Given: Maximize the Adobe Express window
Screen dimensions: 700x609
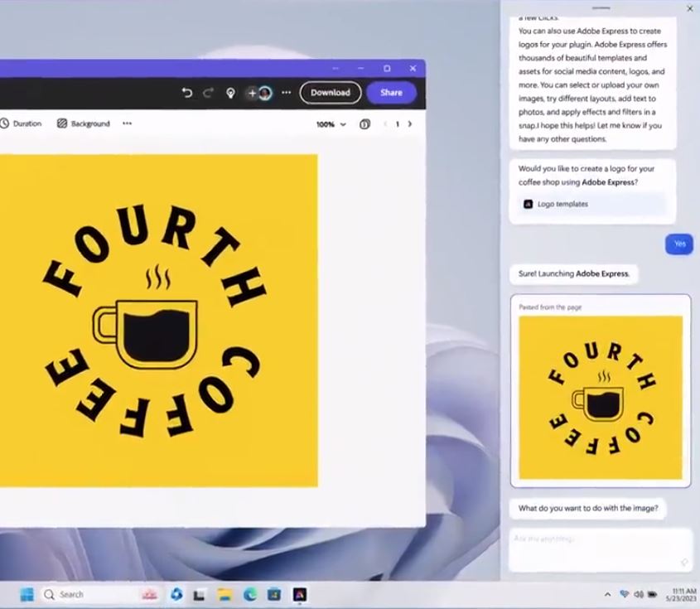Looking at the screenshot, I should click(x=387, y=68).
